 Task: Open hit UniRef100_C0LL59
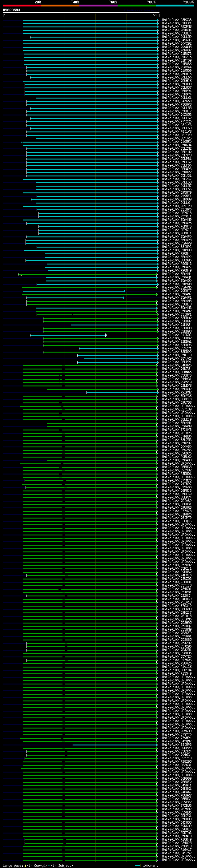(x=177, y=37)
